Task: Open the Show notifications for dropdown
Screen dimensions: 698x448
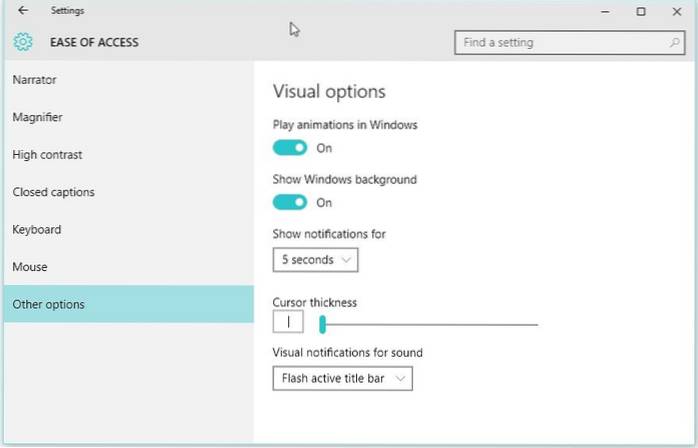Action: point(315,260)
